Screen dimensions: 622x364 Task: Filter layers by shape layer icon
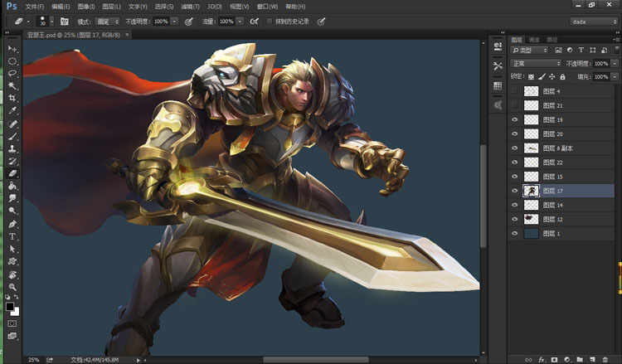tap(593, 50)
